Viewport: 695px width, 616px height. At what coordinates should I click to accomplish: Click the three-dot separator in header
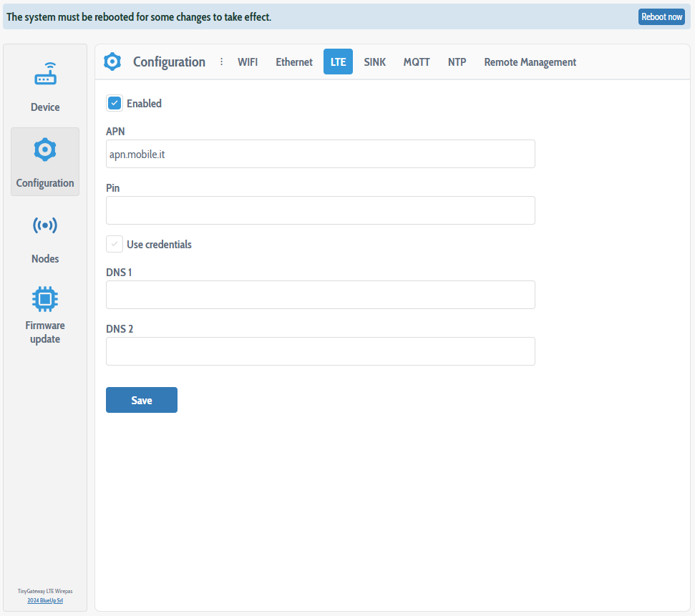pos(221,62)
